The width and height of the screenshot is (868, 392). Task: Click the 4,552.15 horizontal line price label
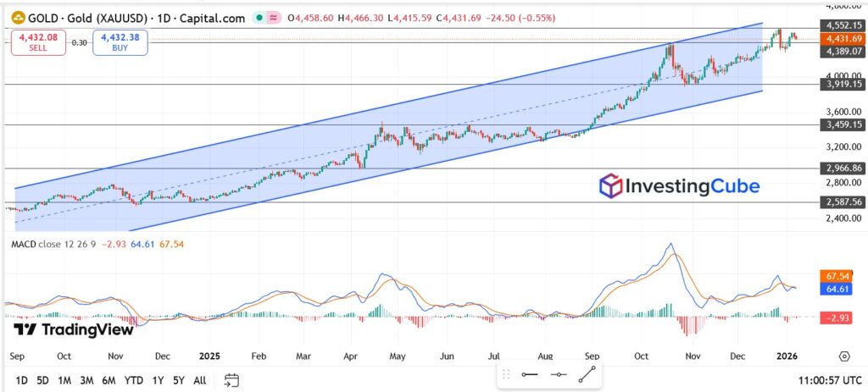coord(841,26)
